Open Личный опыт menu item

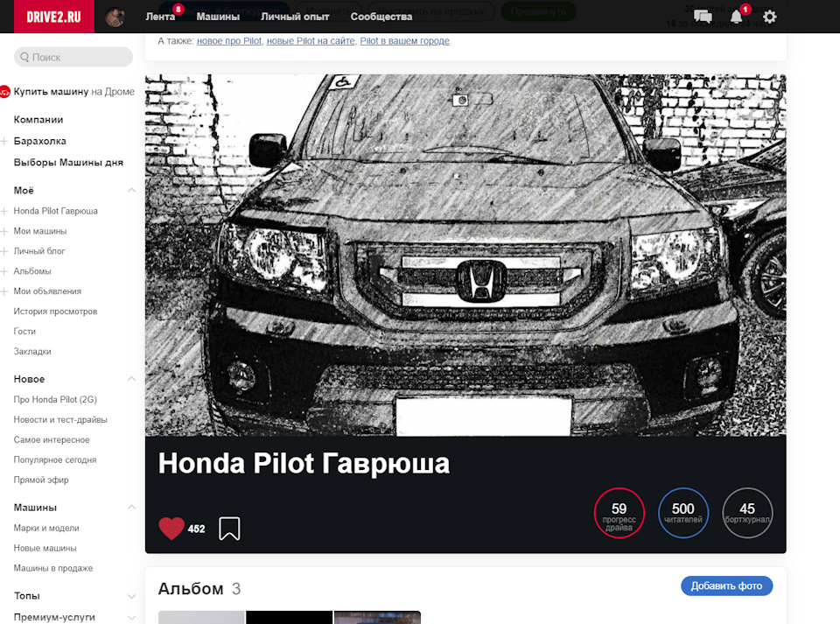pyautogui.click(x=295, y=17)
